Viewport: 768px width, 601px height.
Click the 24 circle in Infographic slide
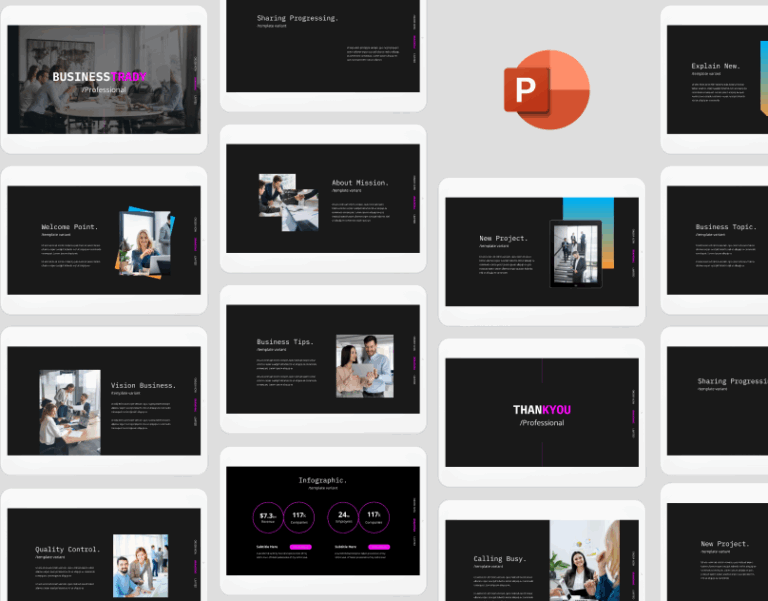point(343,517)
